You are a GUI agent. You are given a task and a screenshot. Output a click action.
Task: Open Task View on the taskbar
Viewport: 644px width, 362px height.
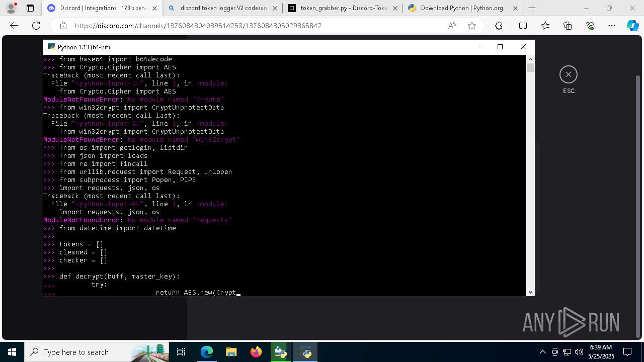click(182, 352)
